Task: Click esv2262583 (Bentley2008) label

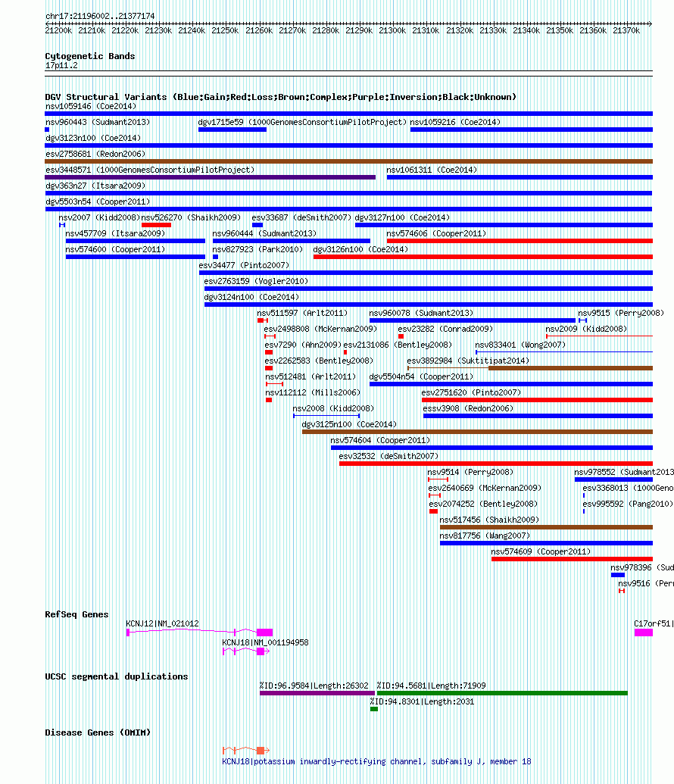Action: click(319, 361)
